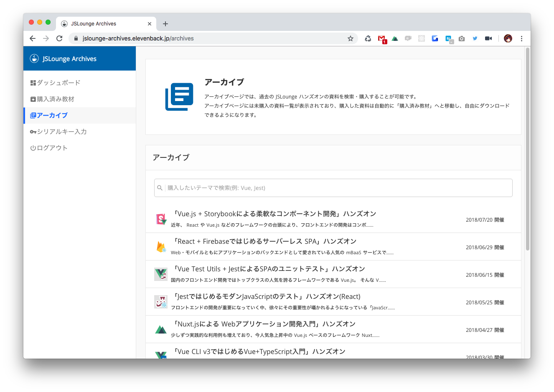Screen dimensions: 554x392
Task: Select the JSLounge Archives browser tab
Action: pos(104,23)
